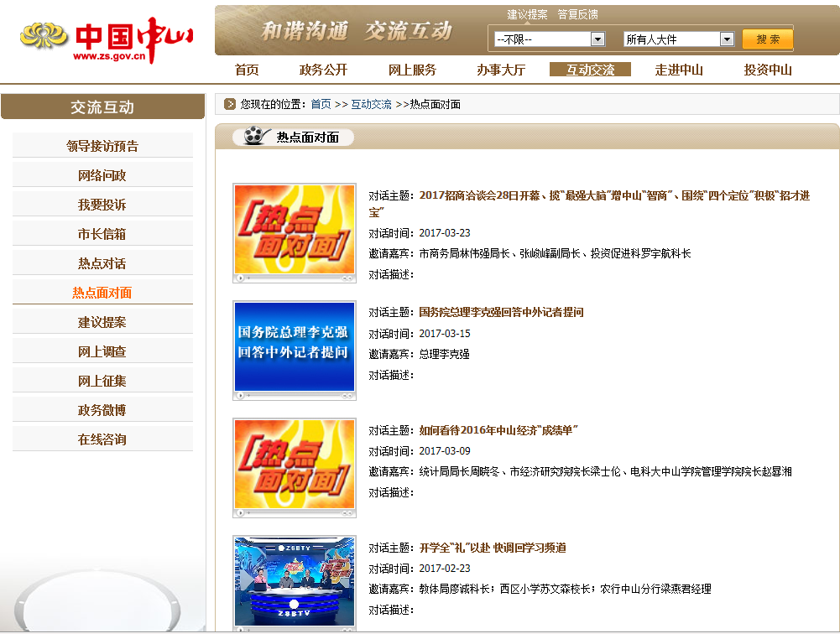Open 投资中山 in the main navigation
The image size is (840, 634).
768,70
